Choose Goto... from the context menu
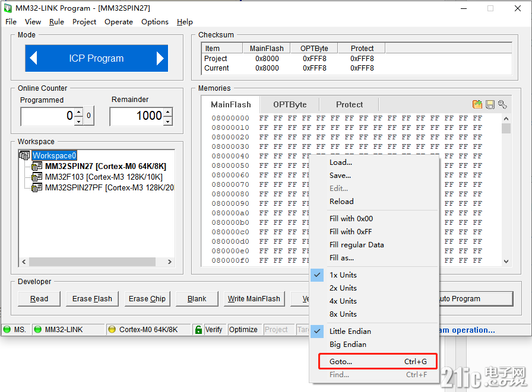This screenshot has height=392, width=532. point(378,361)
